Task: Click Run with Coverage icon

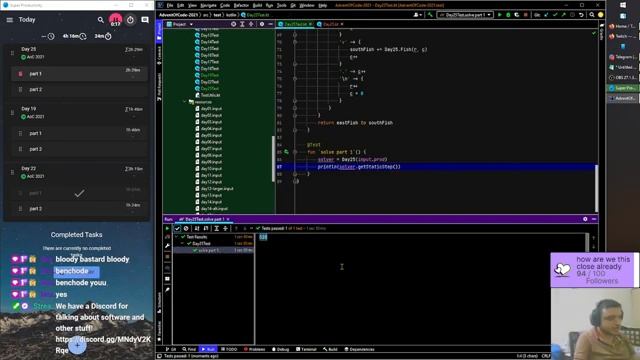Action: pyautogui.click(x=517, y=15)
